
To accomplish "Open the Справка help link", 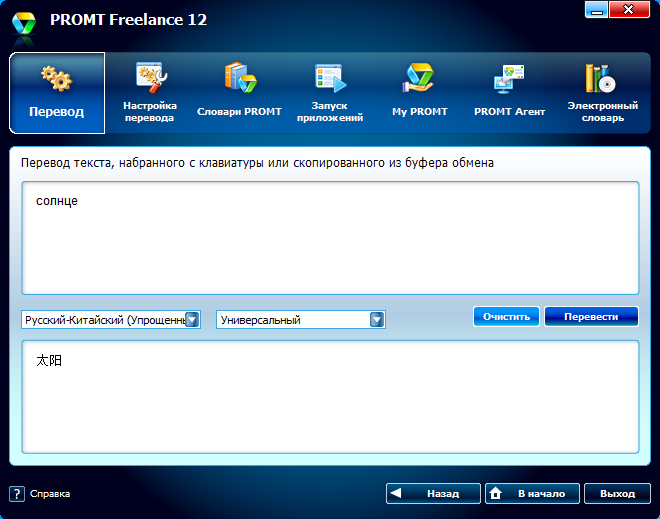I will (x=50, y=493).
